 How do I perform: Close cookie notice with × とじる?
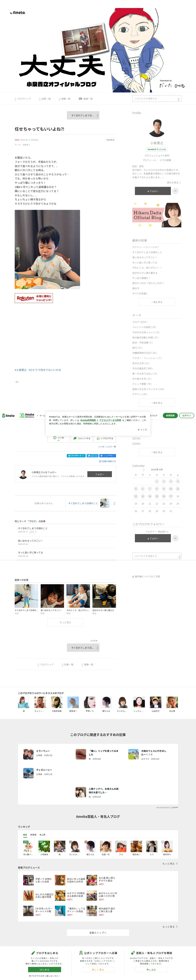pyautogui.click(x=142, y=430)
